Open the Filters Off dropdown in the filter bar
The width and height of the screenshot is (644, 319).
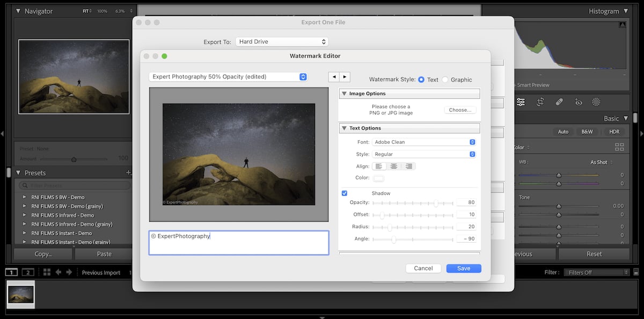[596, 272]
